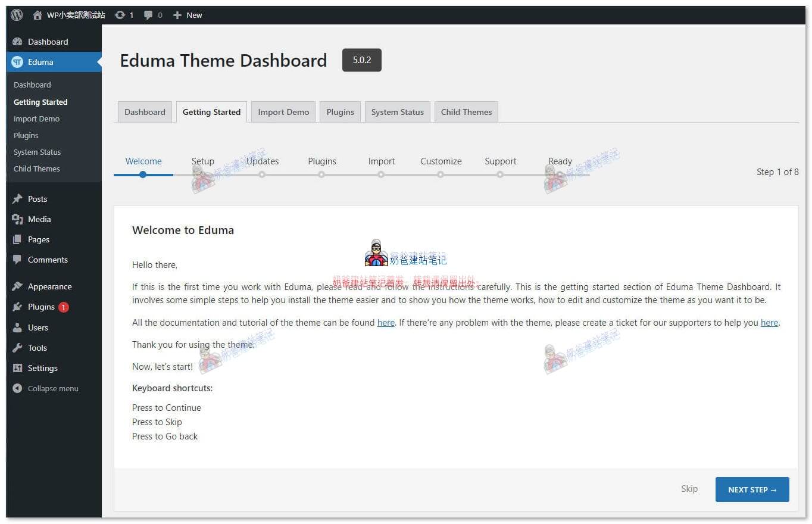
Task: Click the Tools wrench icon
Action: 17,348
